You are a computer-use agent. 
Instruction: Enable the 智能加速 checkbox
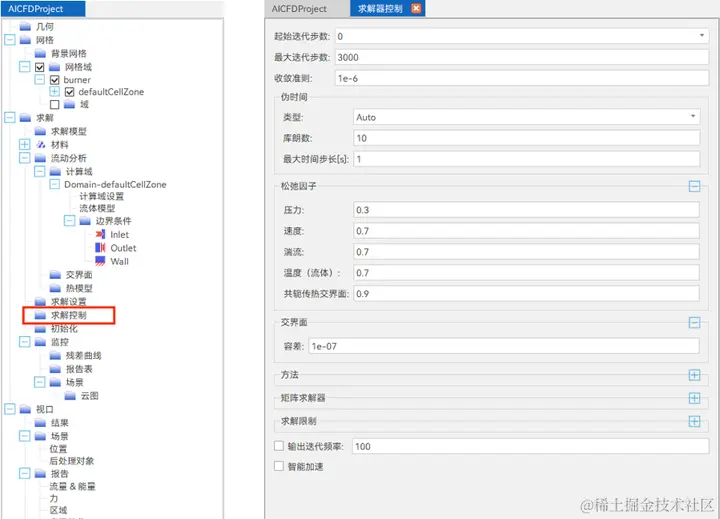(x=279, y=466)
